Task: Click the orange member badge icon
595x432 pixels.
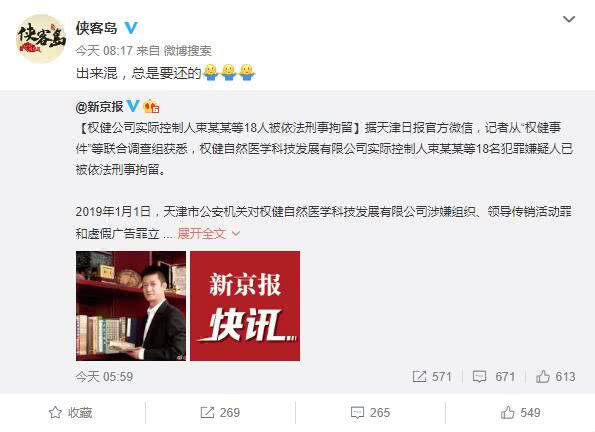Action: [151, 106]
